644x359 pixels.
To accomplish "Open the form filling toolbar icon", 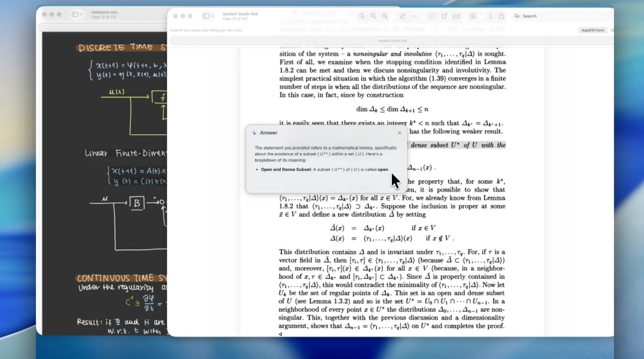I will point(456,16).
